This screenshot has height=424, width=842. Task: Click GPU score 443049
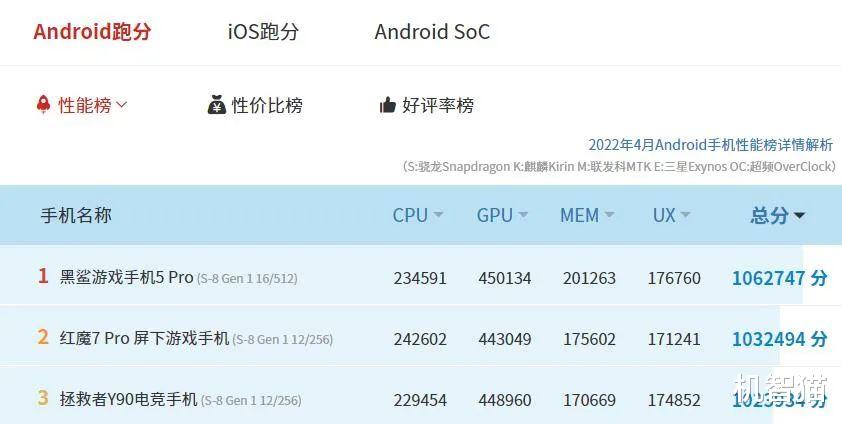(x=505, y=340)
